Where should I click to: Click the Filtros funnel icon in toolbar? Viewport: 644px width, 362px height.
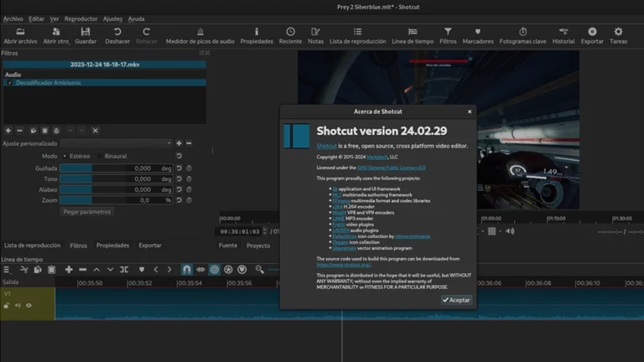coord(448,32)
